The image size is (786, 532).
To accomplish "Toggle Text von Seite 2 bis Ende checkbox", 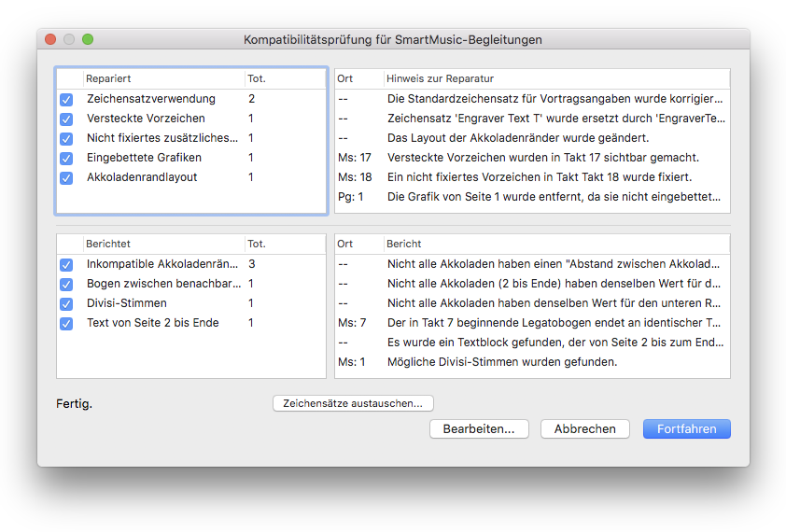I will click(x=66, y=324).
